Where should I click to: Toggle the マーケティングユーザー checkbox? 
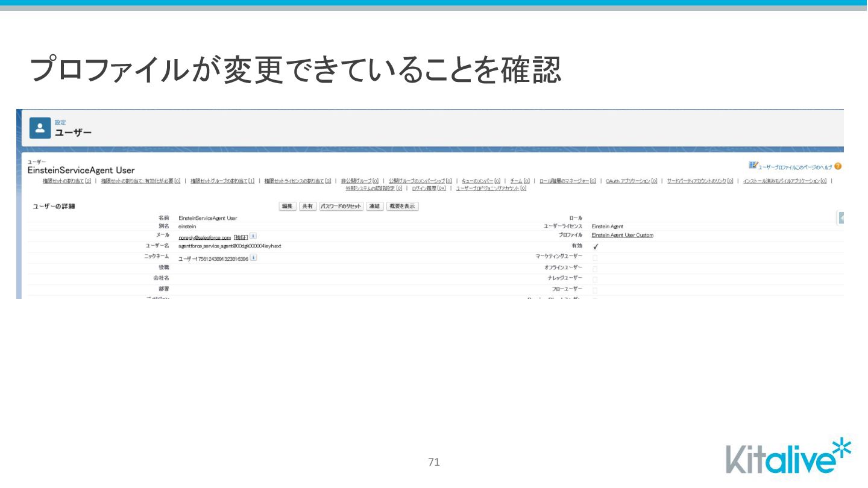click(x=595, y=258)
